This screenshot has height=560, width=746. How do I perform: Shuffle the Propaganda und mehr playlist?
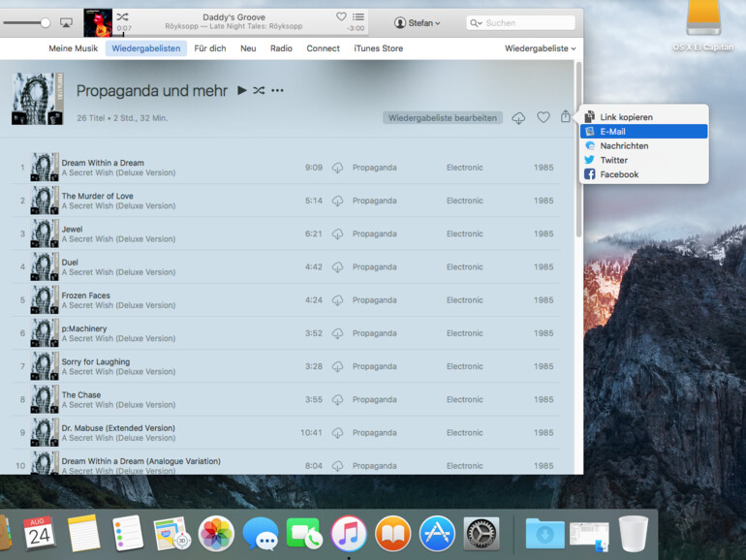click(x=259, y=90)
